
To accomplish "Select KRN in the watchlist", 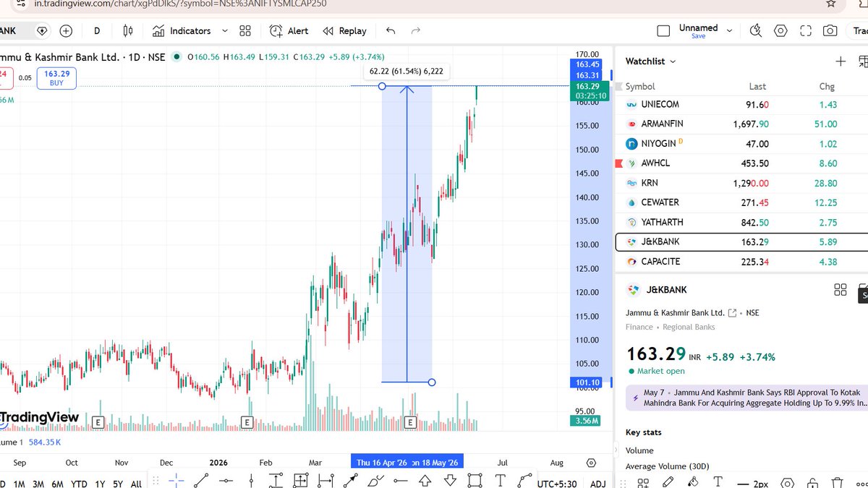I will tap(741, 183).
